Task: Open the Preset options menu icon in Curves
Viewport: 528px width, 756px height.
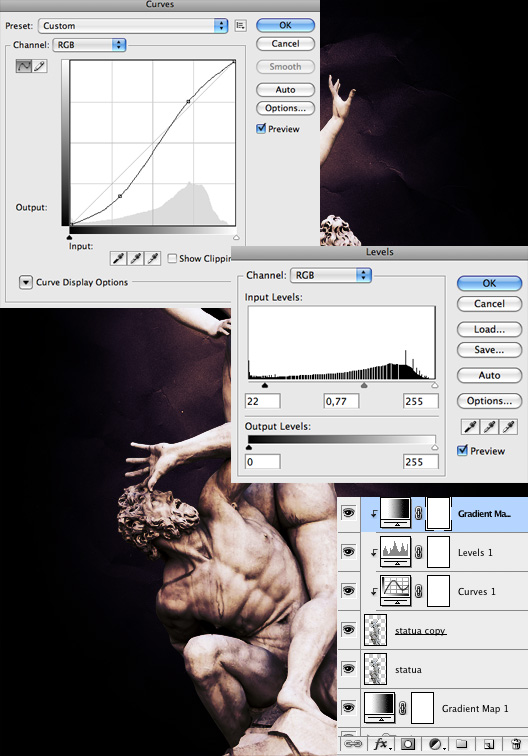Action: [x=240, y=26]
